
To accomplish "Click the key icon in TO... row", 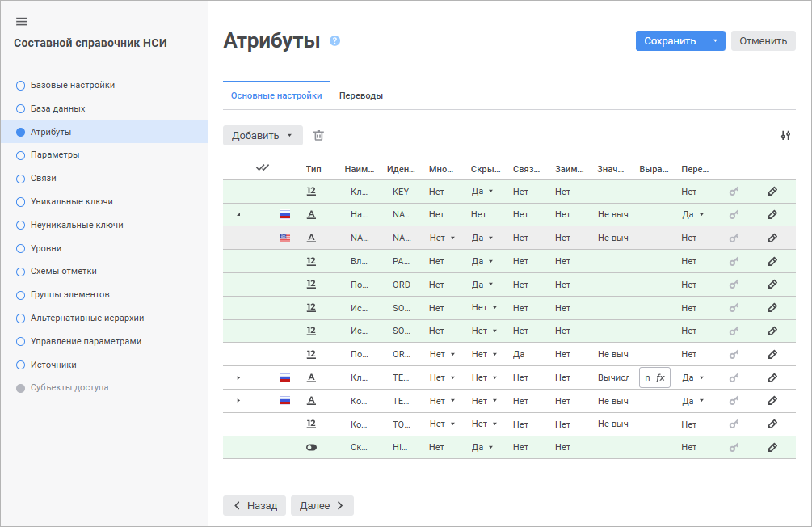I will click(x=734, y=424).
